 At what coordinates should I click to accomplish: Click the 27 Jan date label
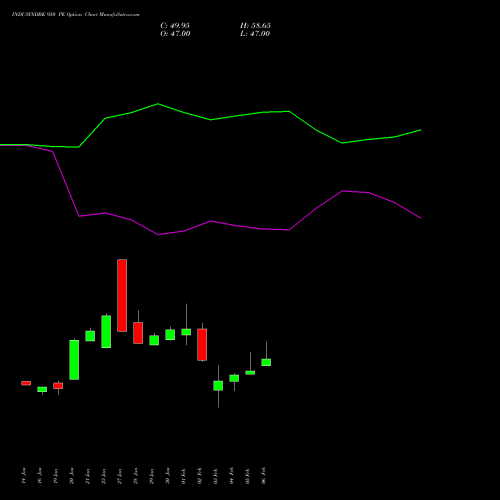click(120, 476)
